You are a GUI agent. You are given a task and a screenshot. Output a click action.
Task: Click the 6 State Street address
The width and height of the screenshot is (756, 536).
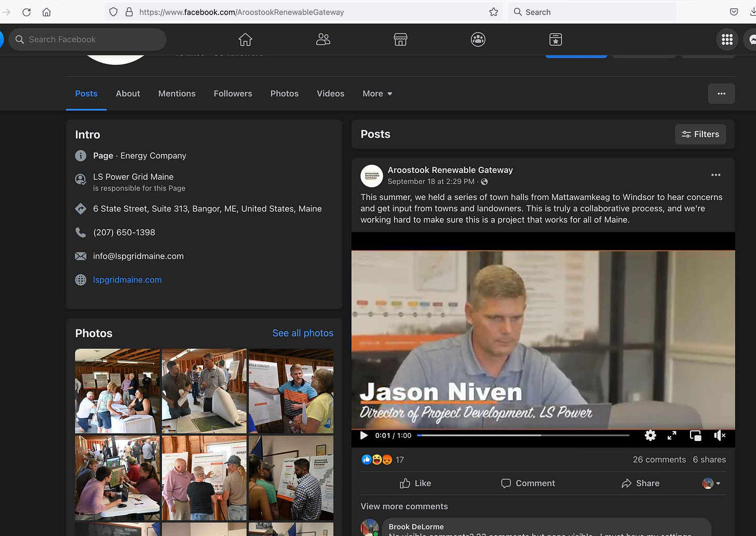click(x=207, y=209)
